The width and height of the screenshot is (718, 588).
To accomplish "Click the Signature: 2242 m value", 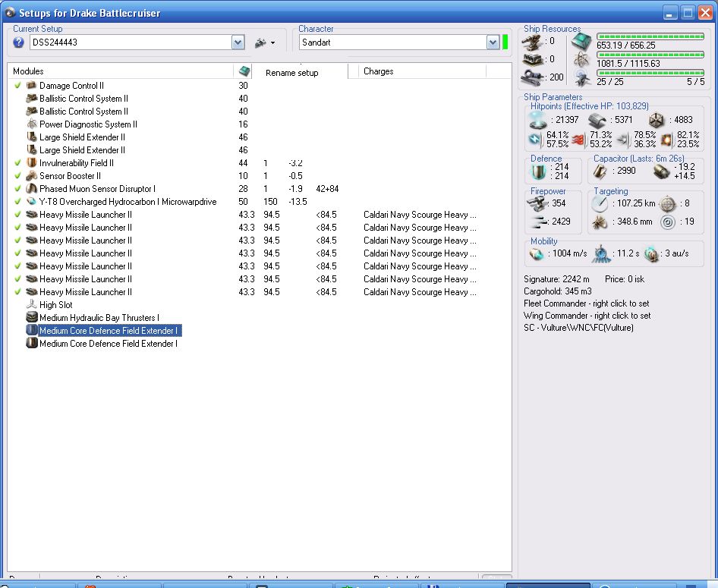I will 556,279.
